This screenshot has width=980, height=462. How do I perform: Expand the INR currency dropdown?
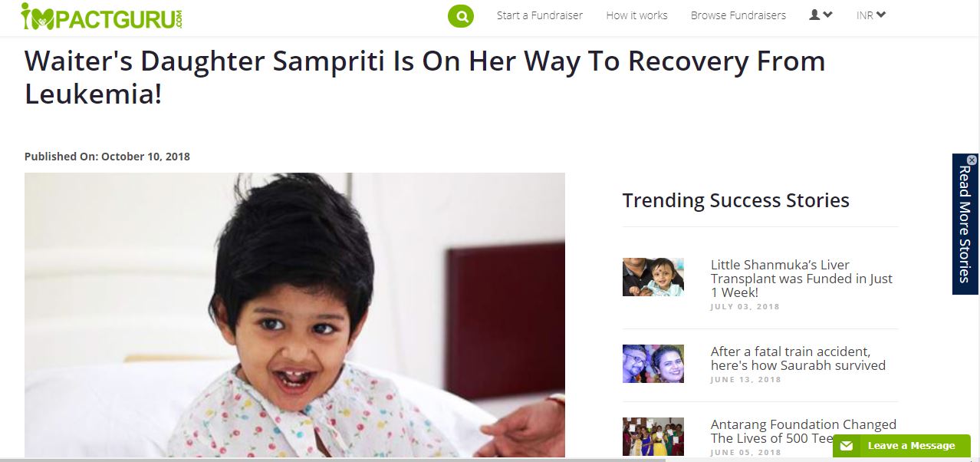click(871, 15)
